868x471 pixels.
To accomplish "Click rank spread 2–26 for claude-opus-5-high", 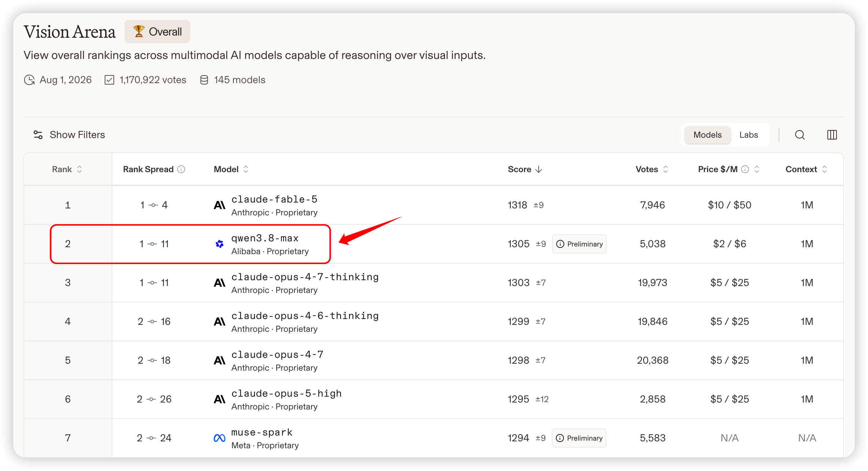I will [154, 399].
